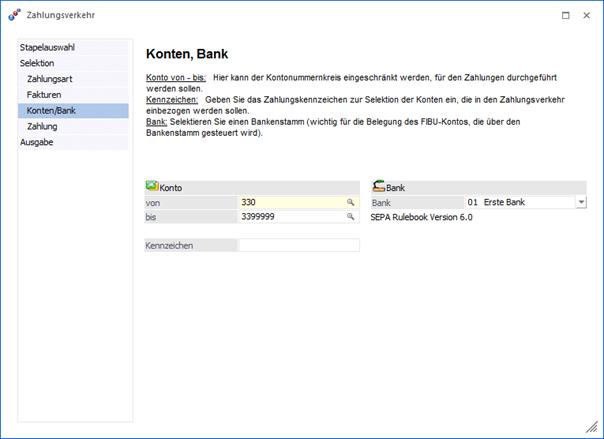
Task: Open account lookup in the 'bis' field
Action: pos(351,216)
